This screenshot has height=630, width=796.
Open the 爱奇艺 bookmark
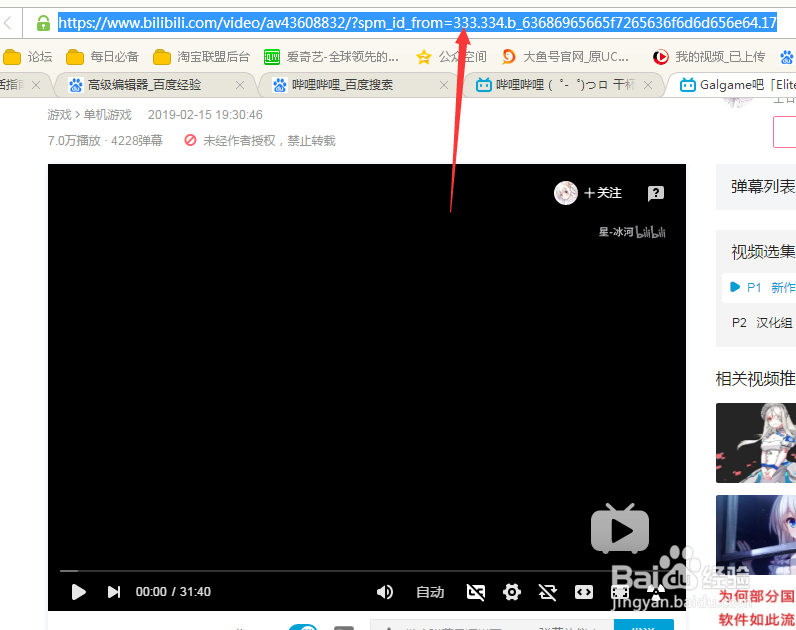(331, 57)
